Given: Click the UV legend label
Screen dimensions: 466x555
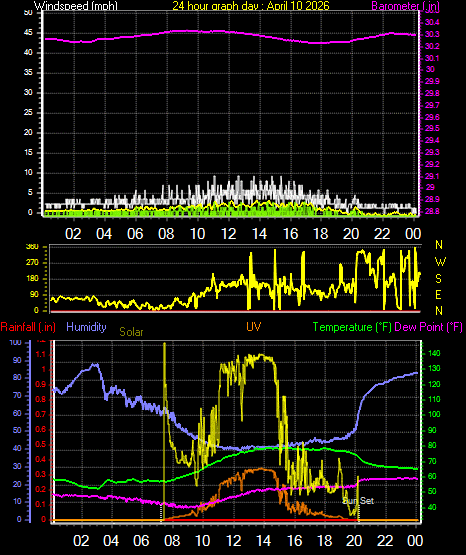Looking at the screenshot, I should click(254, 327).
